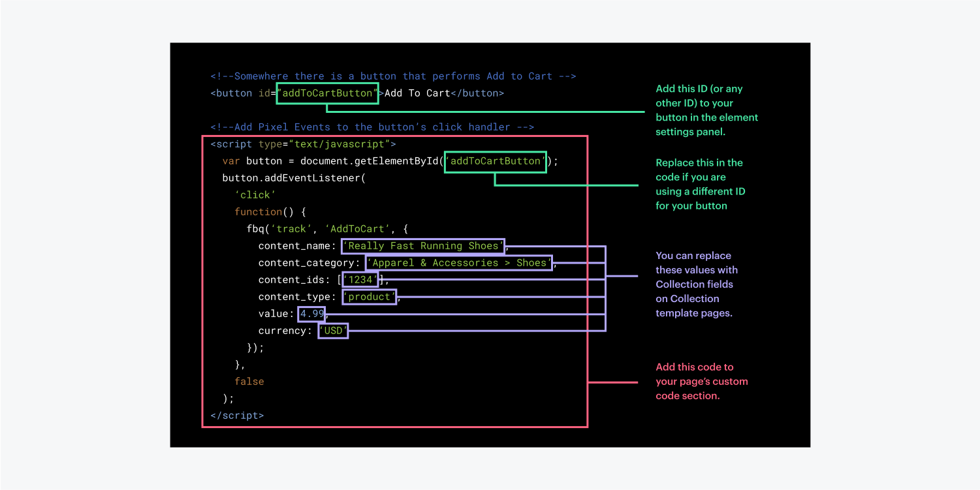Select the 'Apparel & Accessories > Shoes' value
Image resolution: width=980 pixels, height=490 pixels.
coord(459,263)
